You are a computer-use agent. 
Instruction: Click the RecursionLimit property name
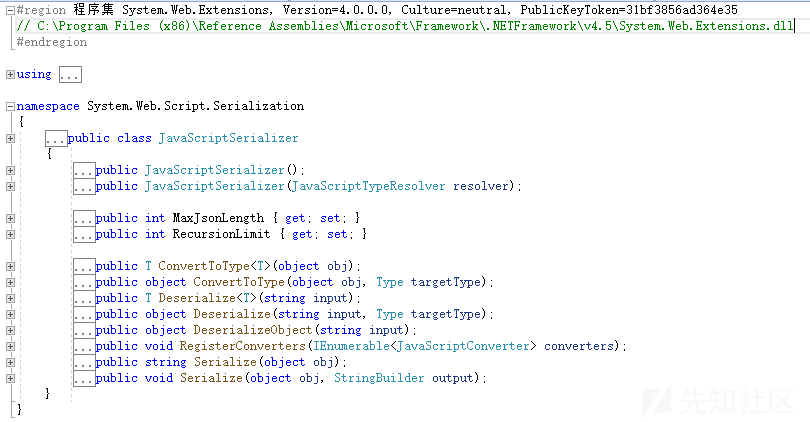coord(221,235)
